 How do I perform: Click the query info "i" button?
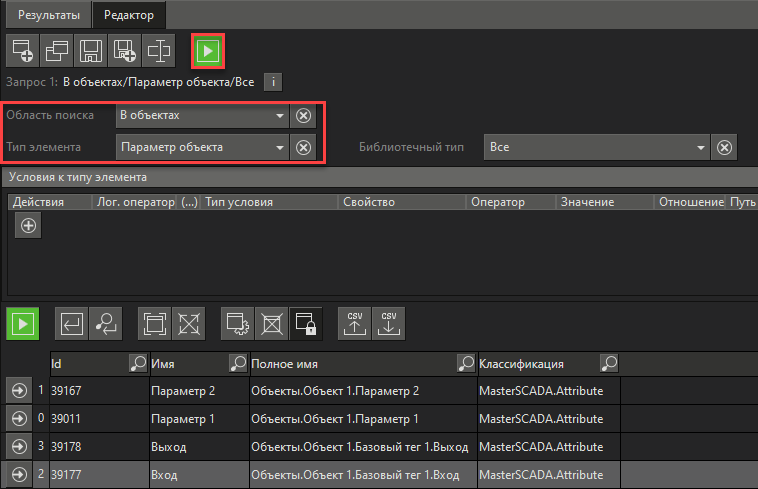[x=275, y=82]
